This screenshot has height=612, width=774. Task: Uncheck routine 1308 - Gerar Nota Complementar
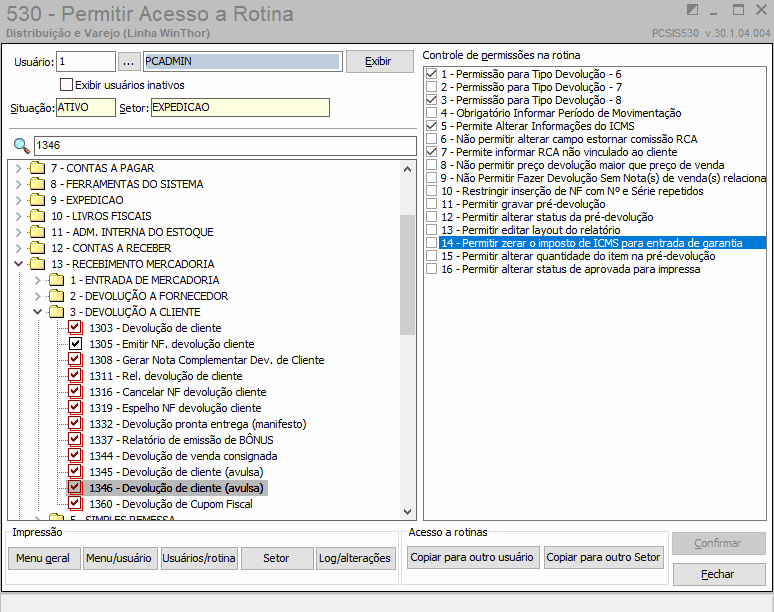point(75,360)
